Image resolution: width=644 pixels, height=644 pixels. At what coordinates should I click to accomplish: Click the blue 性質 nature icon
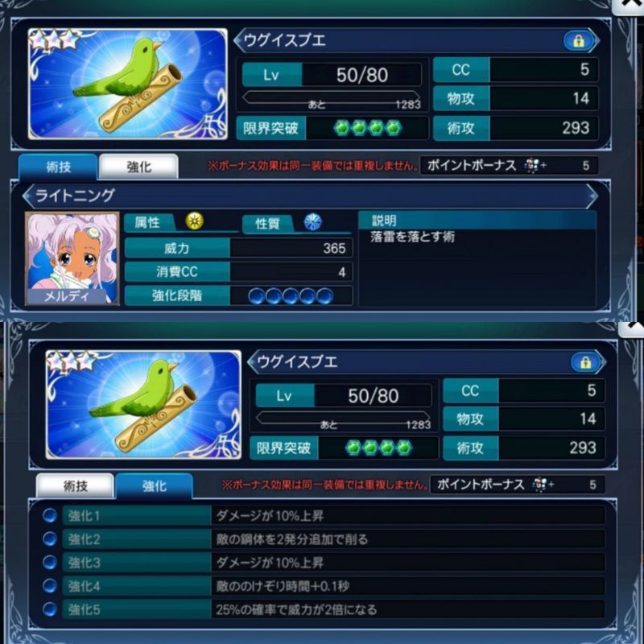312,222
